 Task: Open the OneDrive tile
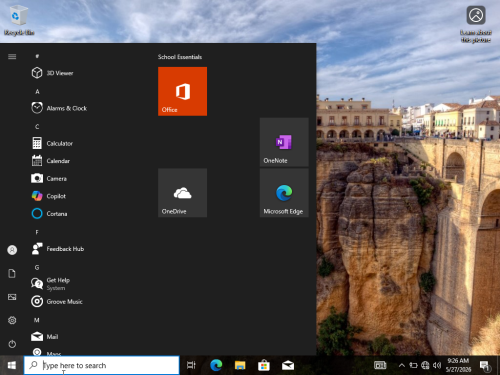(x=182, y=193)
